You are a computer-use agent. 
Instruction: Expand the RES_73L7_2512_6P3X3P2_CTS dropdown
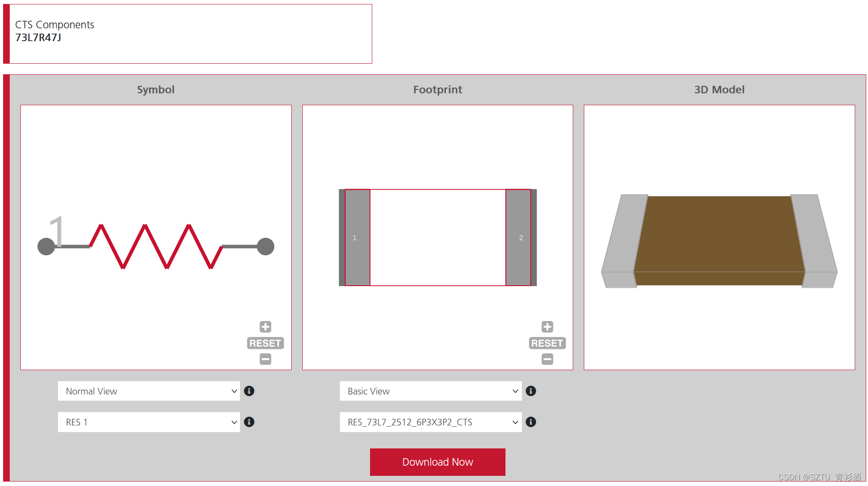[x=430, y=422]
